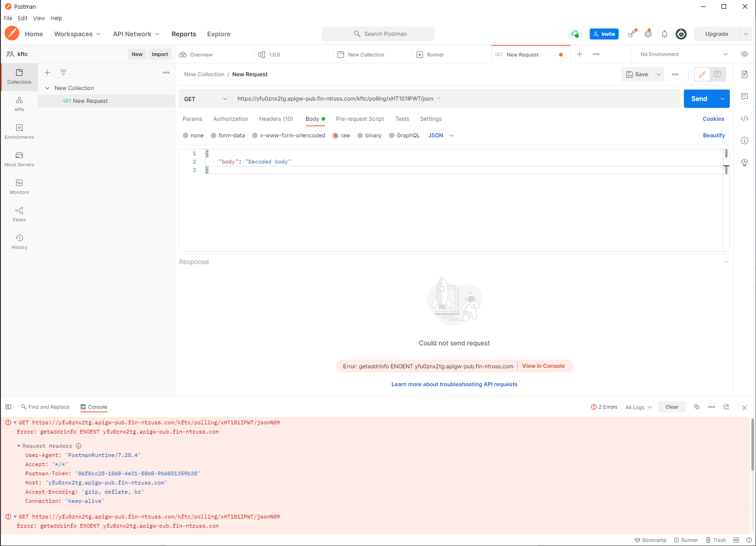Viewport: 756px width, 546px height.
Task: Select the none body option
Action: pyautogui.click(x=193, y=135)
